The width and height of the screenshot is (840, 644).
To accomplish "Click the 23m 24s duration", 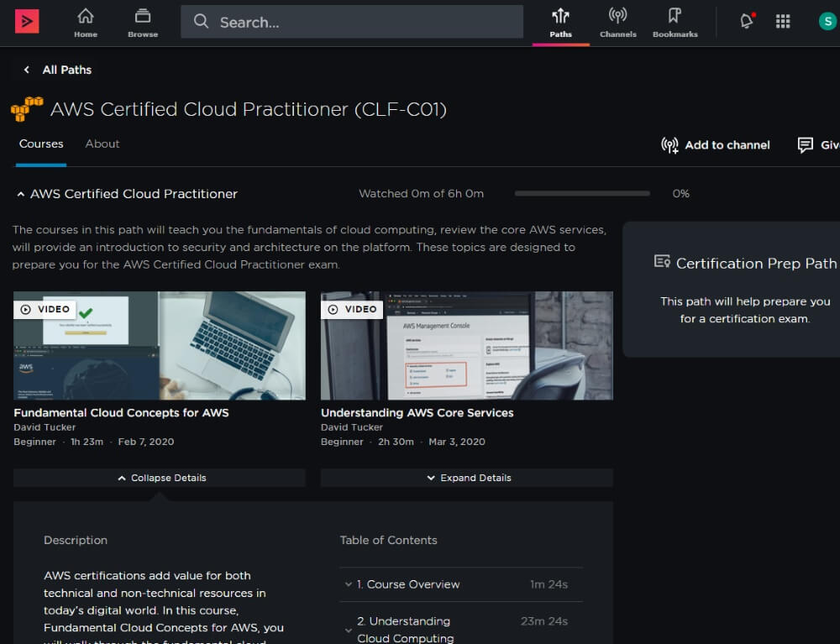I will [543, 621].
